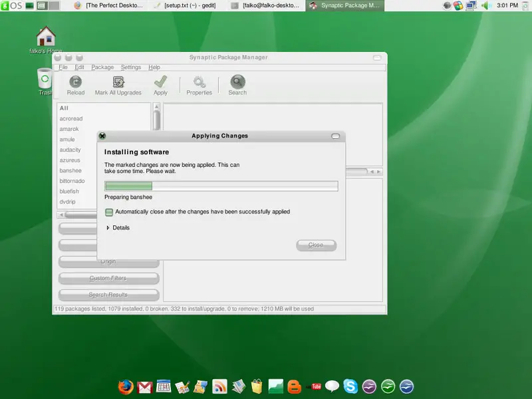Click the Origin button
This screenshot has height=399, width=532.
click(x=108, y=261)
